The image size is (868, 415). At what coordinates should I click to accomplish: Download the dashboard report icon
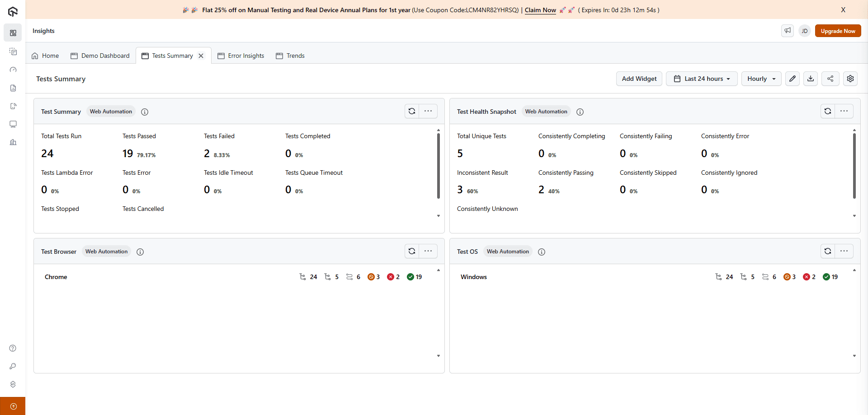click(811, 79)
